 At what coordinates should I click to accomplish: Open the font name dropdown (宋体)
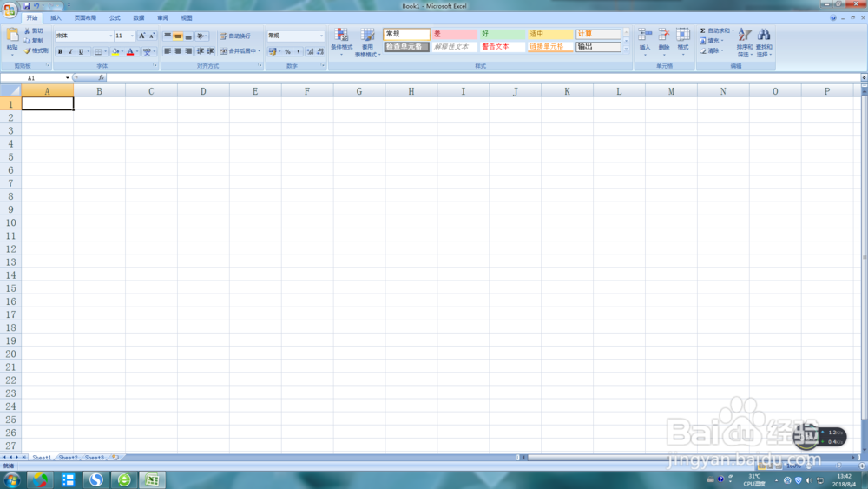coord(110,36)
